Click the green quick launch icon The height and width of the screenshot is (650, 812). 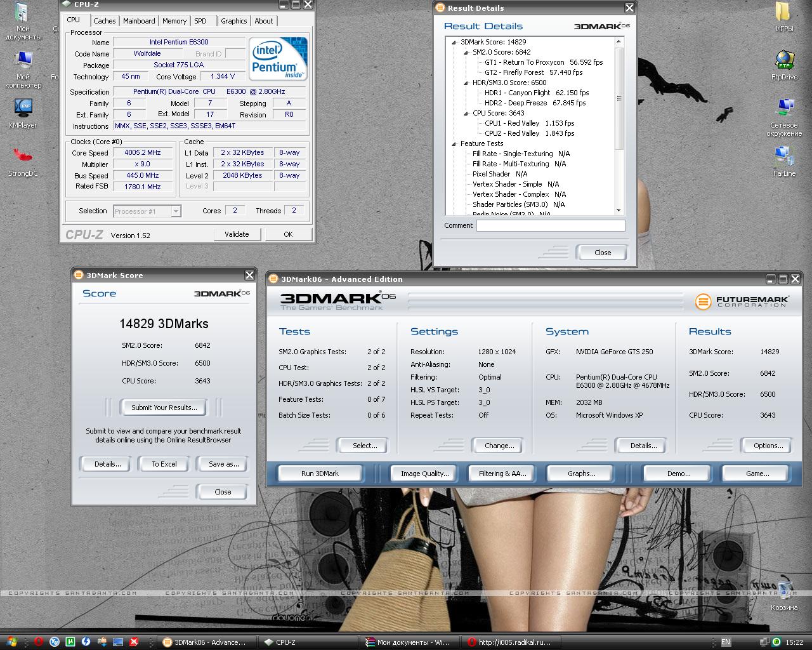click(x=71, y=642)
